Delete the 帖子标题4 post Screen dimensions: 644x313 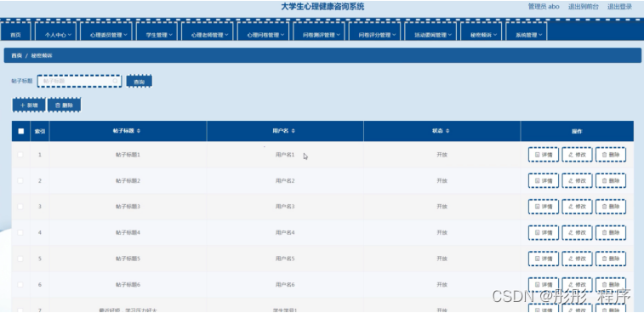(610, 232)
